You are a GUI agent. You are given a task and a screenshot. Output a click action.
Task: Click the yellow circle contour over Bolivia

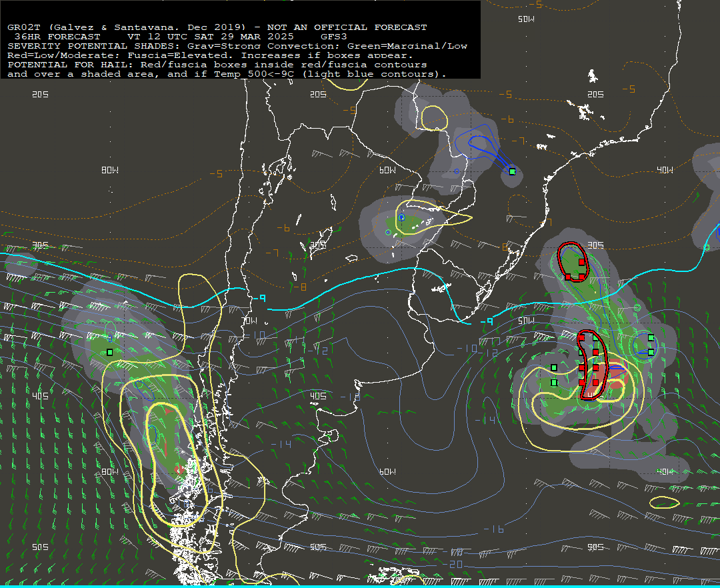pyautogui.click(x=435, y=119)
